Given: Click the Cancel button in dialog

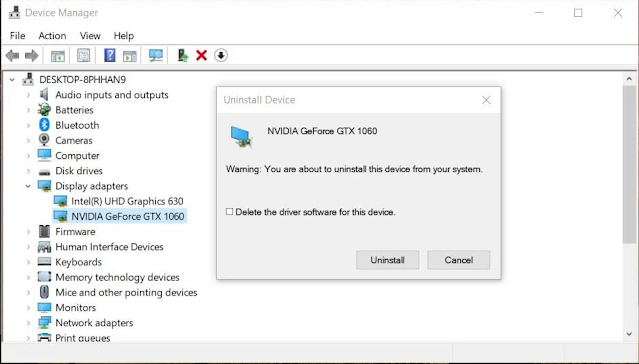Looking at the screenshot, I should coord(458,260).
